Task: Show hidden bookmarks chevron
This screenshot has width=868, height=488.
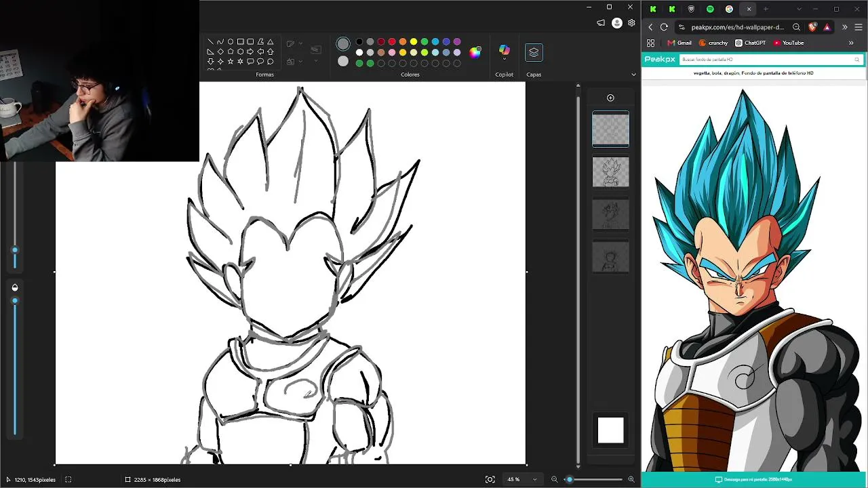Action: click(x=851, y=43)
